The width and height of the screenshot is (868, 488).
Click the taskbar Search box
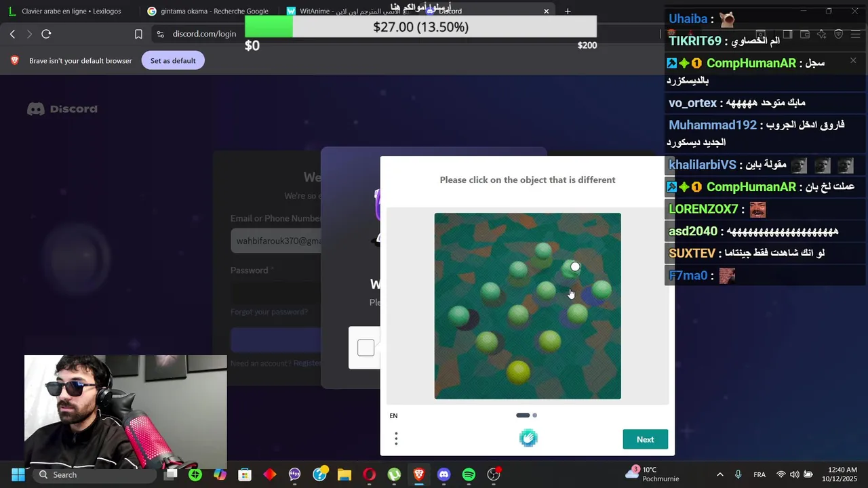95,474
